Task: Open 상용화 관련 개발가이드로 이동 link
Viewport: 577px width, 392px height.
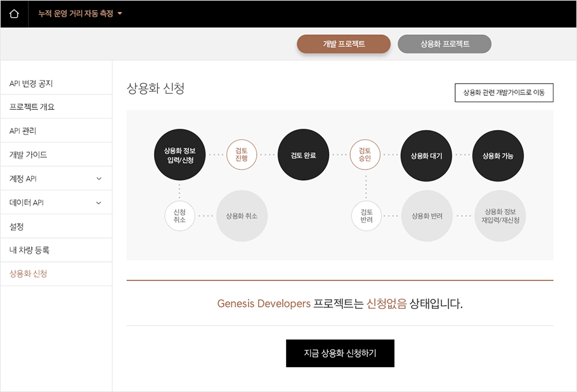Action: [x=503, y=93]
